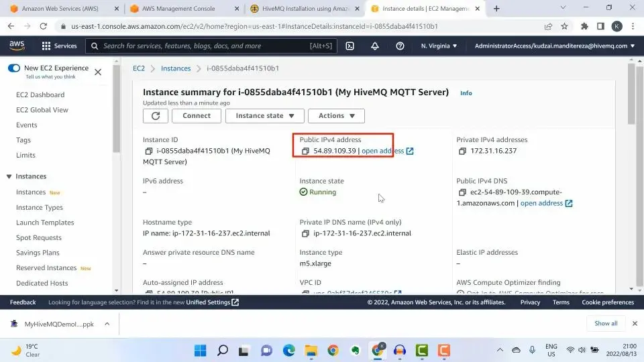Open EC2 Global View in sidebar

click(42, 110)
